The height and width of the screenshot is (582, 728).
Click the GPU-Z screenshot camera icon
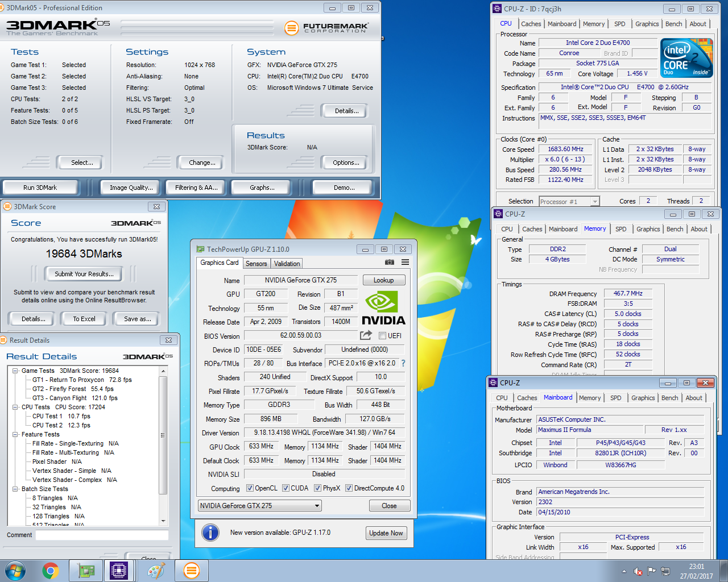(390, 262)
